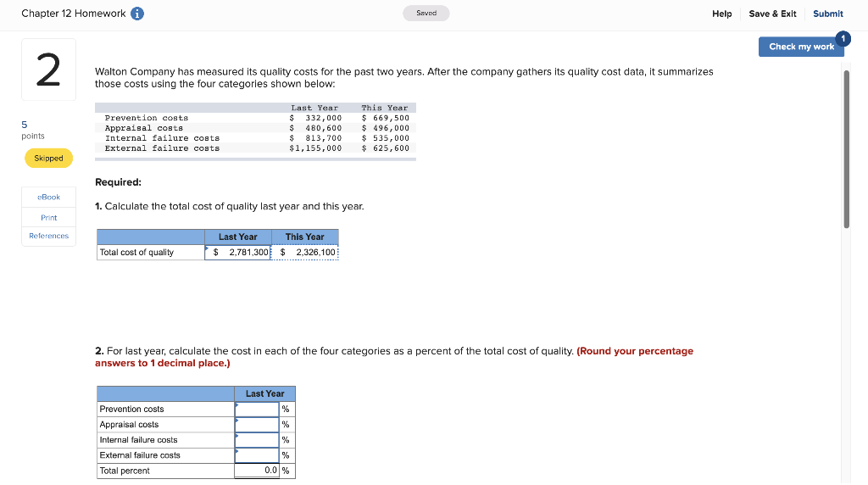The height and width of the screenshot is (485, 868).
Task: Click the '$ 480,600' appraisal value
Action: (315, 128)
